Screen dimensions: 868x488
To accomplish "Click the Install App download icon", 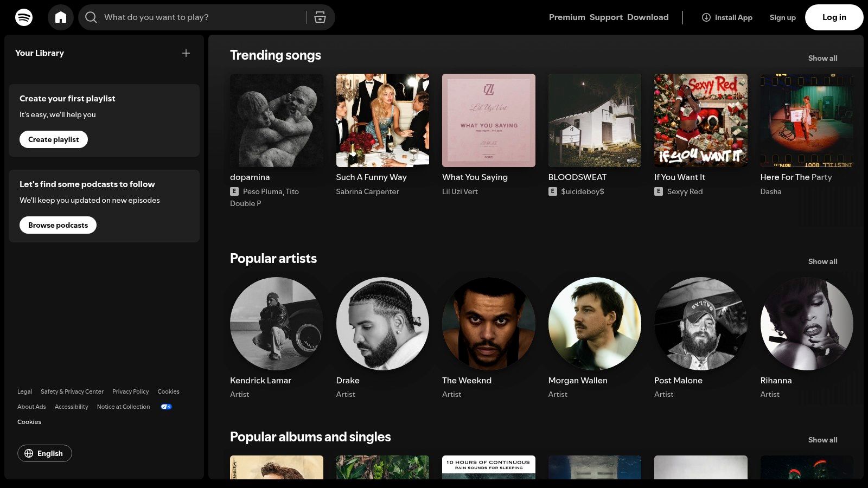I will (x=706, y=17).
